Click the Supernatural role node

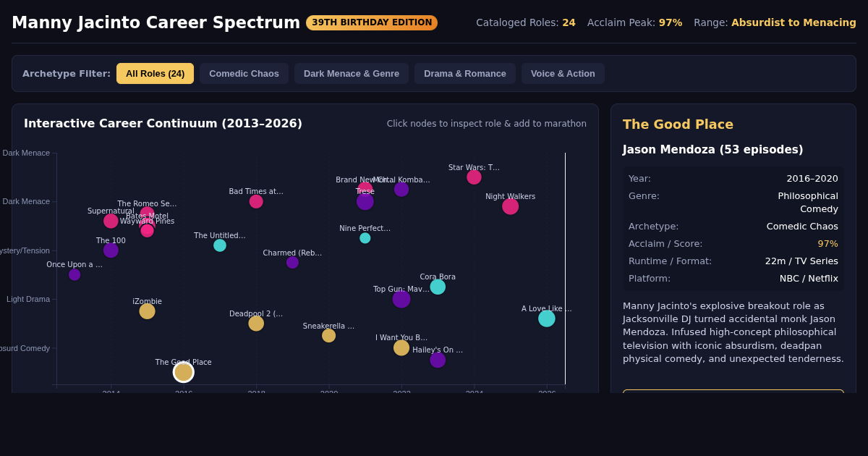(x=111, y=221)
